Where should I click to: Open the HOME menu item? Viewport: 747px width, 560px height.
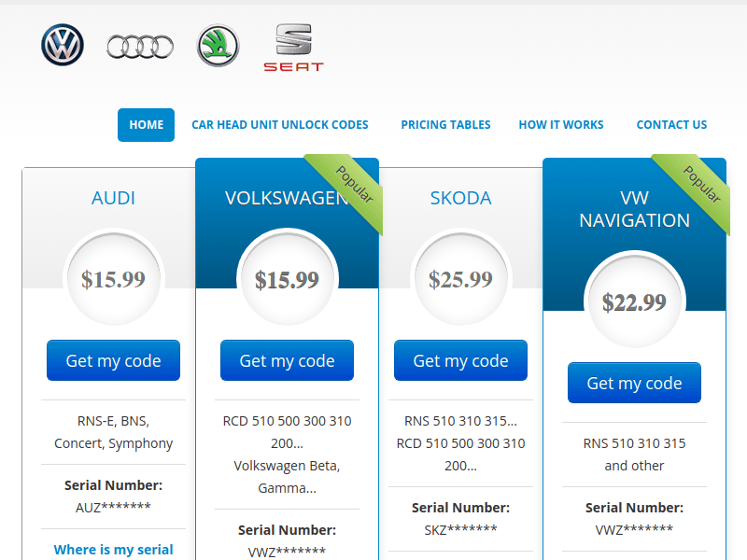point(146,124)
